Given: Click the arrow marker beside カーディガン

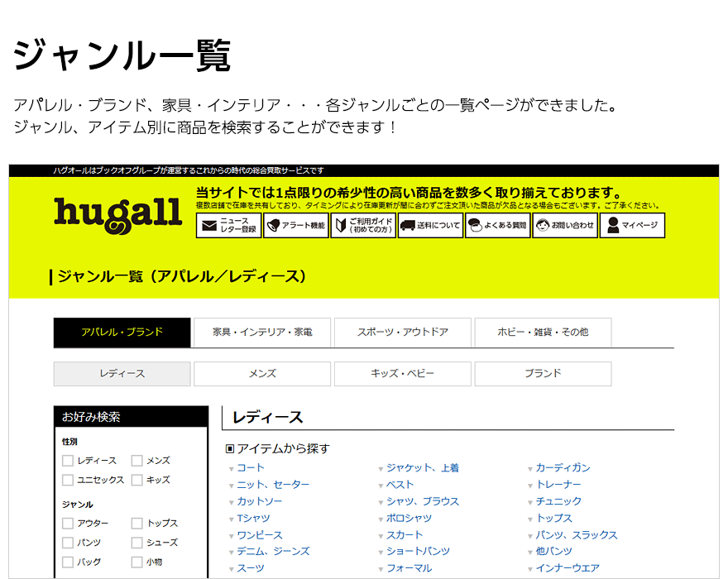Looking at the screenshot, I should tap(530, 469).
